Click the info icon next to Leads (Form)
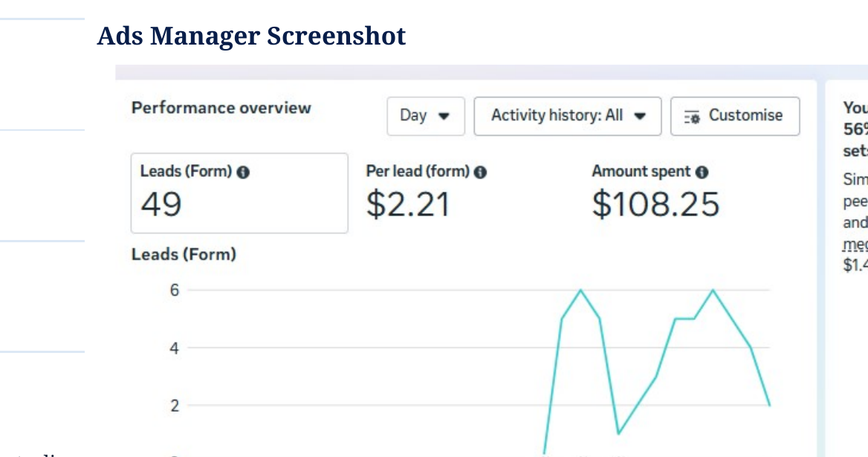Screen dimensions: 868x457 click(243, 172)
